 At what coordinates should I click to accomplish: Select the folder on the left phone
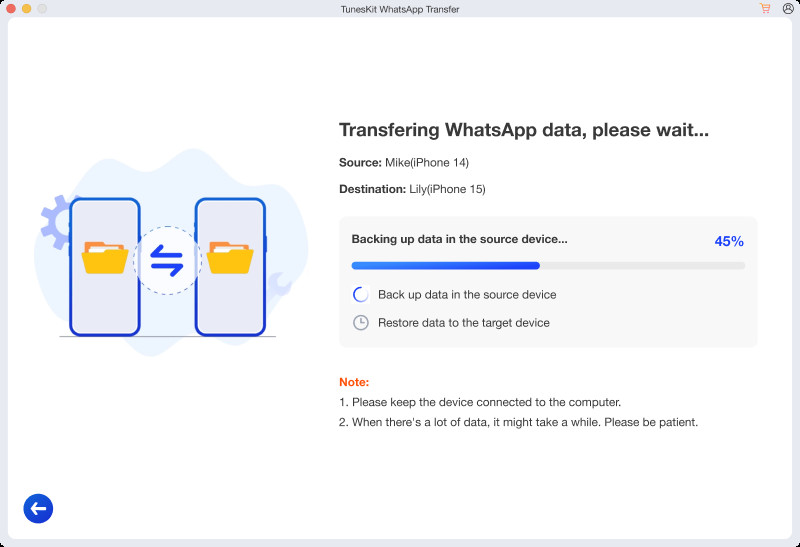[105, 258]
